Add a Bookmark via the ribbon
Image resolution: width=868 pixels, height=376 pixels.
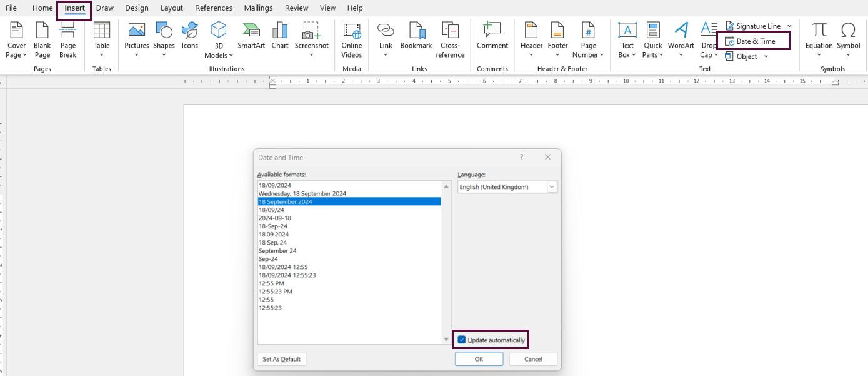point(416,36)
